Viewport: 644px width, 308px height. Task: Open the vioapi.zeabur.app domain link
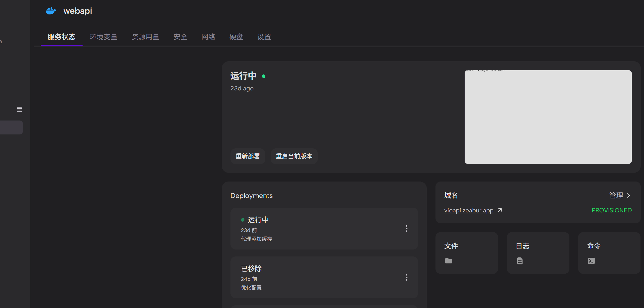(x=468, y=210)
